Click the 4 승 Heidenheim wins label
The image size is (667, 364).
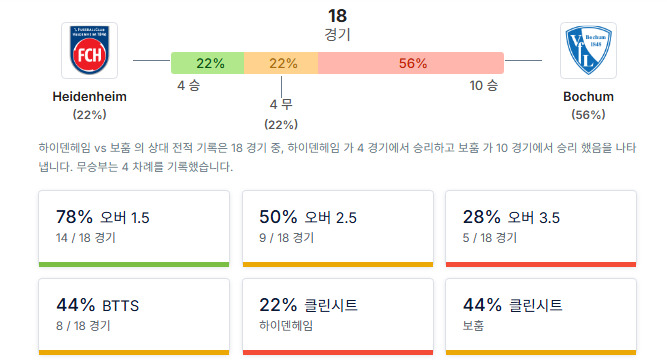tap(188, 85)
